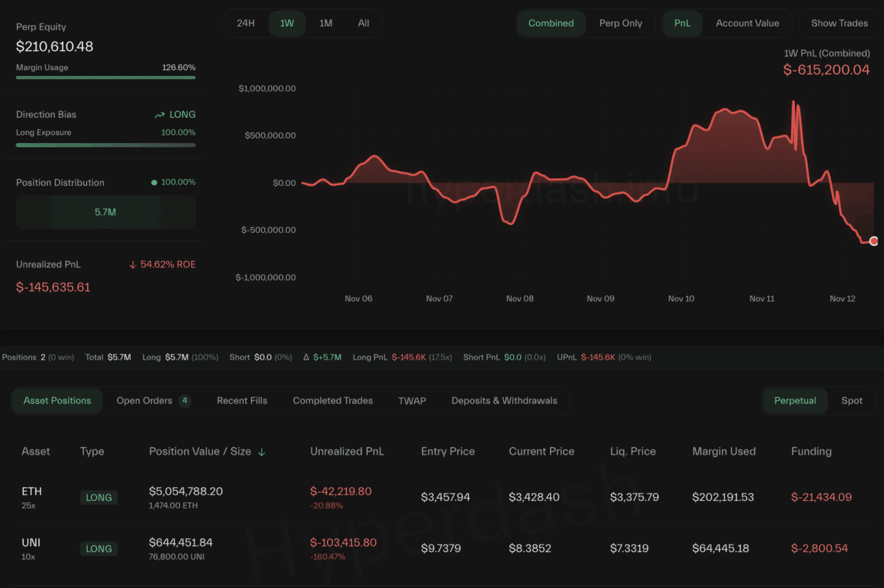Viewport: 884px width, 588px height.
Task: Click the red endpoint marker on PnL chart
Action: 874,241
